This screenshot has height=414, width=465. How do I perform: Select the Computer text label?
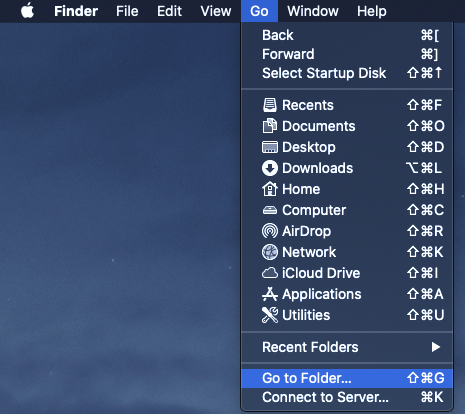click(x=314, y=210)
